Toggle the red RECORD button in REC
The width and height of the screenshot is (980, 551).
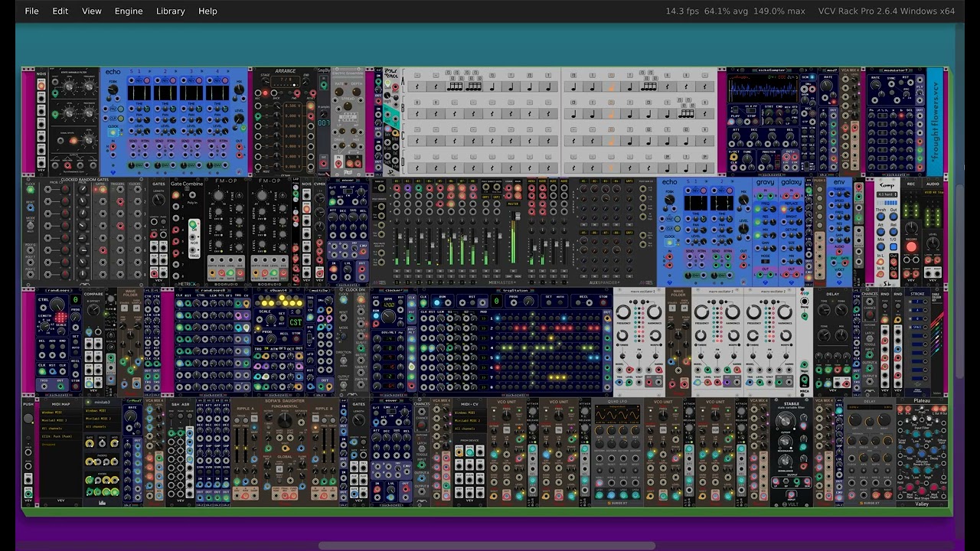[x=911, y=247]
